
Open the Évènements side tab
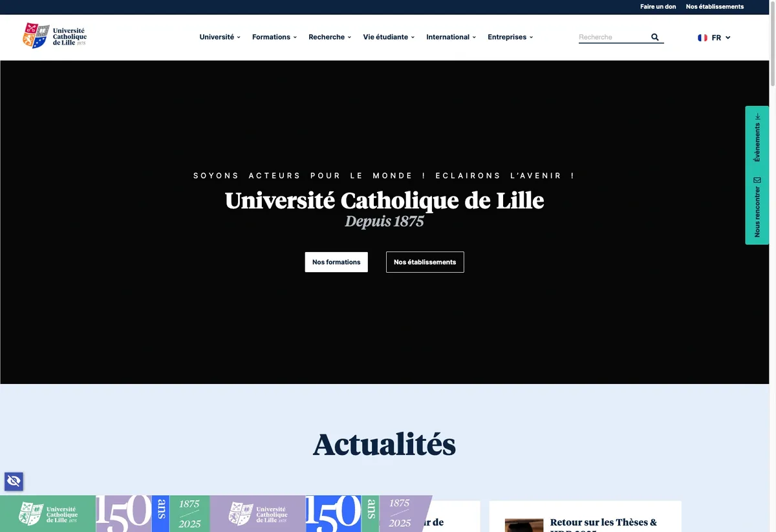[x=757, y=138]
